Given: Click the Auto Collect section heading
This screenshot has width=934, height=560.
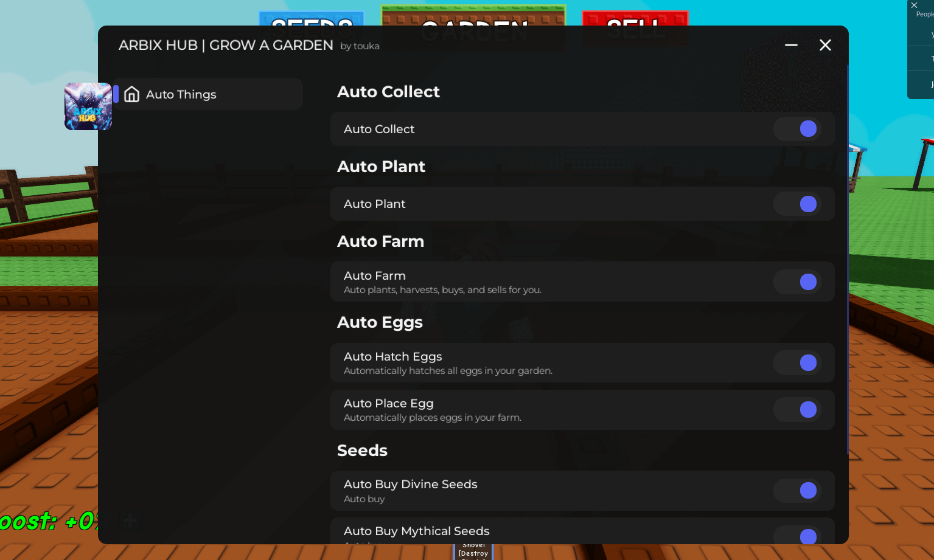Looking at the screenshot, I should [388, 92].
